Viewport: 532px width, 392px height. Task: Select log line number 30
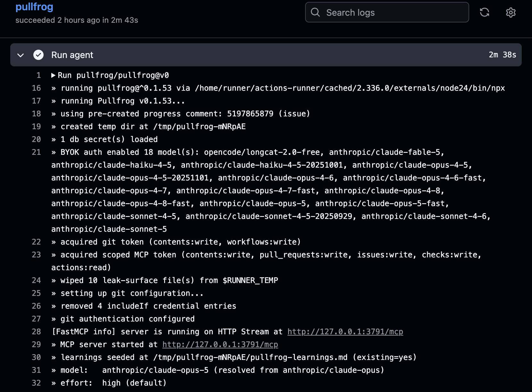[x=37, y=357]
